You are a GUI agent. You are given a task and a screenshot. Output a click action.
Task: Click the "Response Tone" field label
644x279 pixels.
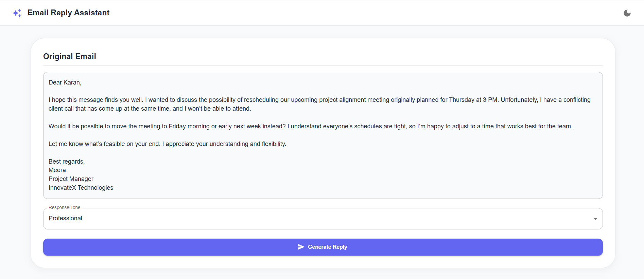[64, 207]
